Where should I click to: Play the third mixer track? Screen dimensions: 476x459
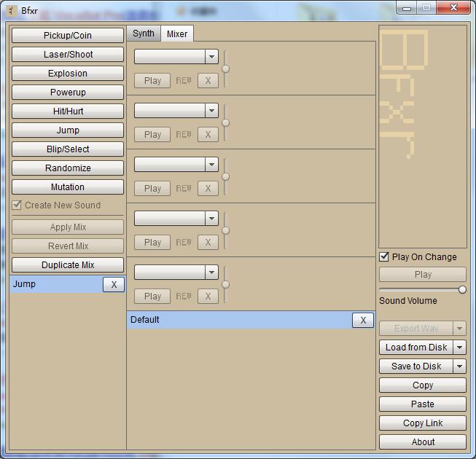[x=152, y=189]
